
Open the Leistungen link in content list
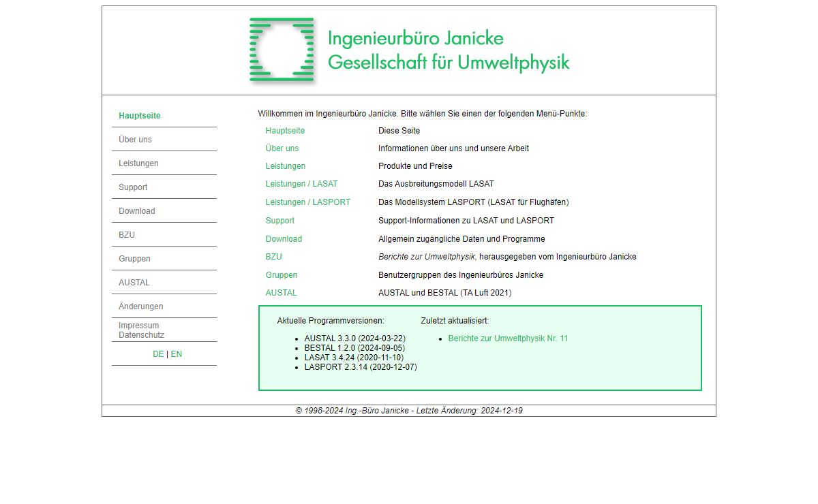(x=286, y=166)
